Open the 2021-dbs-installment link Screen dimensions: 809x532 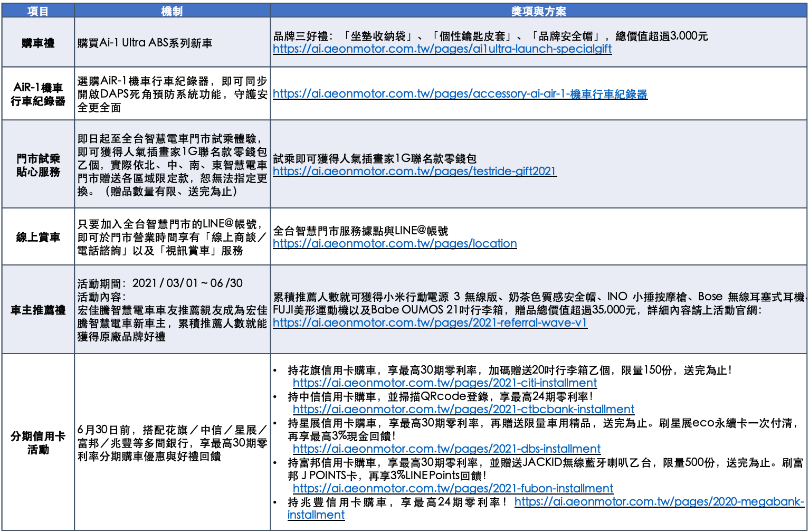[x=446, y=449]
